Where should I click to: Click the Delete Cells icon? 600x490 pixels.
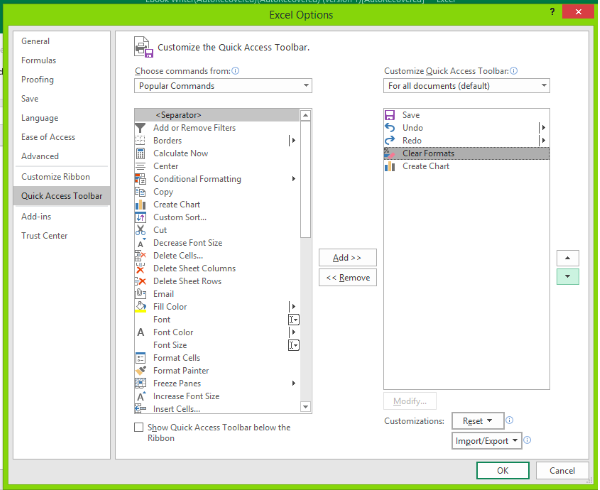coord(140,256)
